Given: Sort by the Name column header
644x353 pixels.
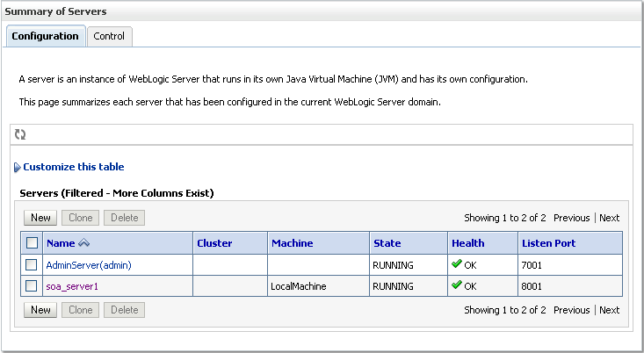Looking at the screenshot, I should point(61,243).
